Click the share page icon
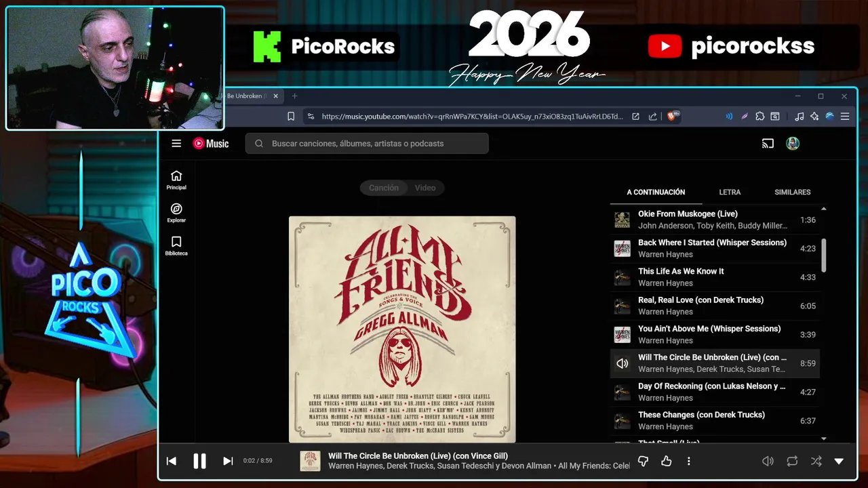 pyautogui.click(x=652, y=117)
